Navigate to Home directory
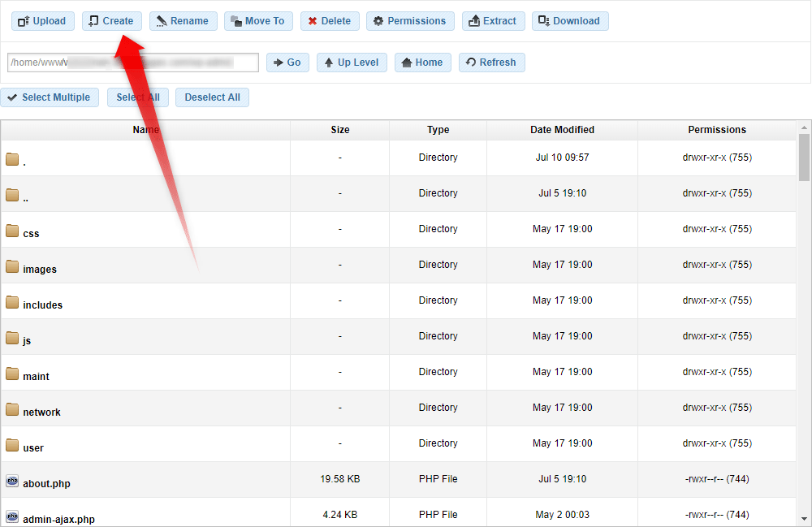Image resolution: width=812 pixels, height=527 pixels. [x=422, y=63]
